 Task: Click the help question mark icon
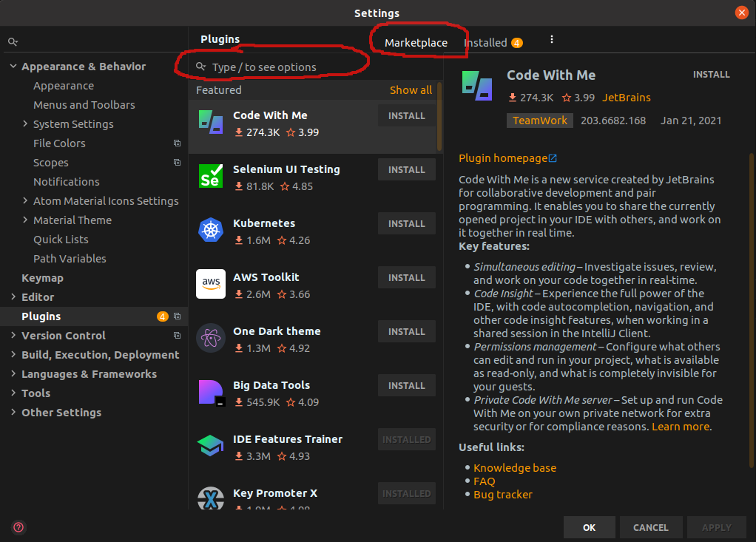(18, 527)
